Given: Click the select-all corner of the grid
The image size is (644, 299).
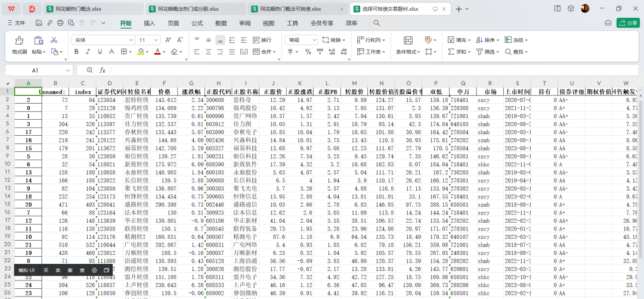Looking at the screenshot, I should [x=7, y=83].
